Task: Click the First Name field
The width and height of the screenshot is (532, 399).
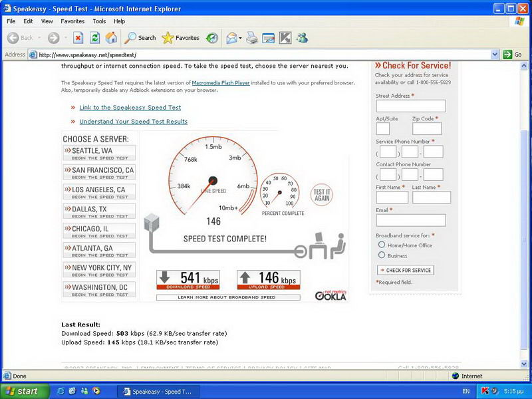Action: pyautogui.click(x=392, y=197)
